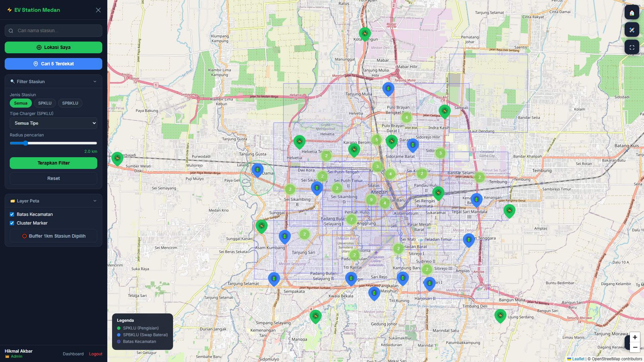This screenshot has height=362, width=644.
Task: Click blue battery marker near Sidorame Barat
Action: click(413, 145)
